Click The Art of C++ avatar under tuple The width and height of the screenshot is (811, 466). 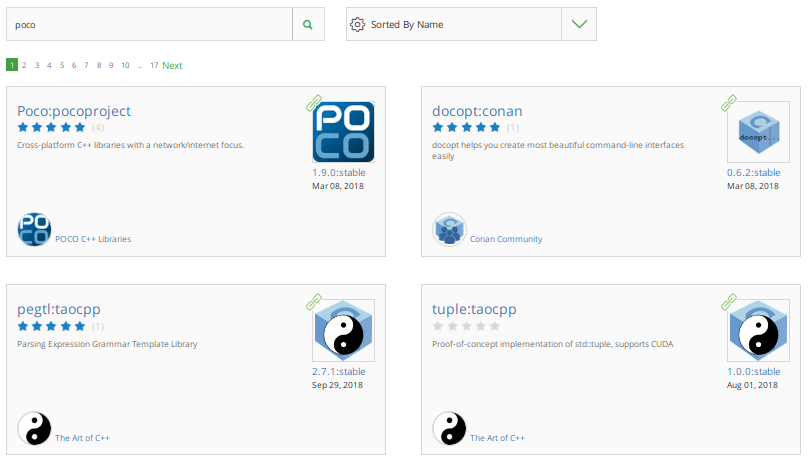(x=449, y=428)
